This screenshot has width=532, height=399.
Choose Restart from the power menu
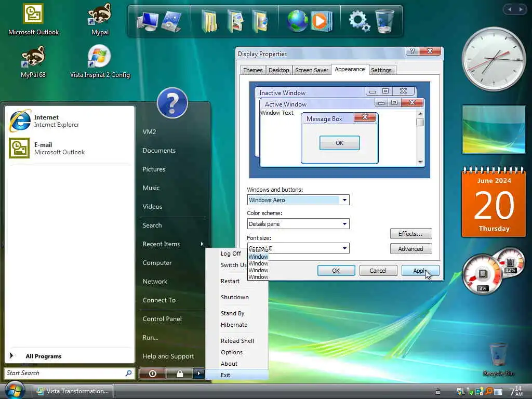click(x=230, y=281)
